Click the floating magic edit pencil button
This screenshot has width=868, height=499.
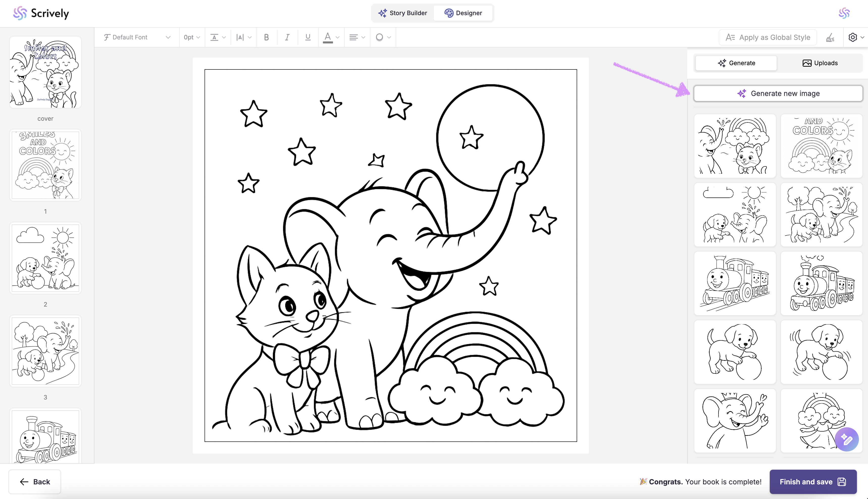coord(847,439)
